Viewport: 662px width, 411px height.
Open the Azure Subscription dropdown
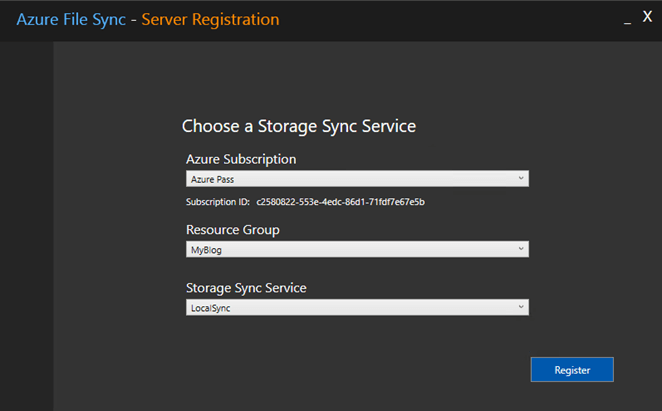coord(357,179)
